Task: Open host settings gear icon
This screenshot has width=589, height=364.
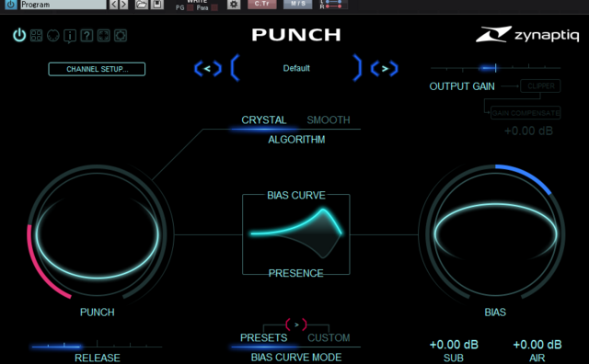Action: click(x=234, y=5)
